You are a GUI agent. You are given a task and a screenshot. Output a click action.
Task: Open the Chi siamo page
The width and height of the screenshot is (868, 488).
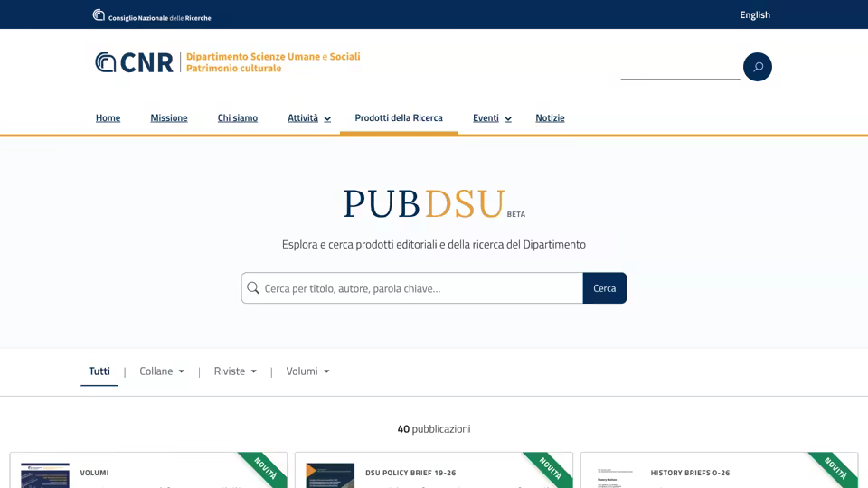click(238, 117)
